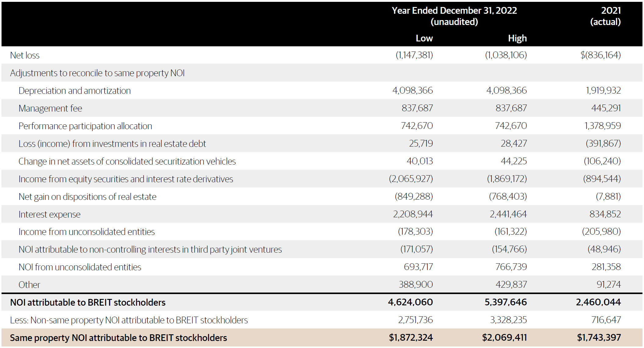
Task: Select the NOI attributable to BREIT stockholders label
Action: pyautogui.click(x=88, y=302)
